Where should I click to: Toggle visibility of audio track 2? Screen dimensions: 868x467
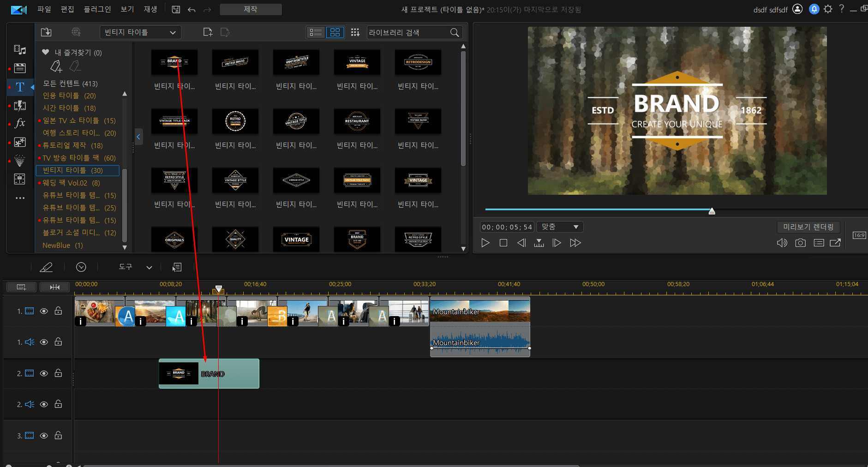(x=44, y=404)
